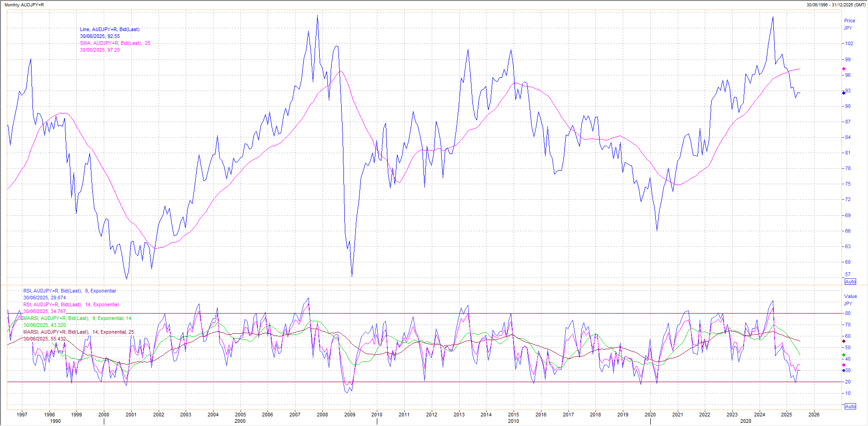Click the 2008 year label on time axis
Screen dimensions: 868x426
tap(322, 415)
